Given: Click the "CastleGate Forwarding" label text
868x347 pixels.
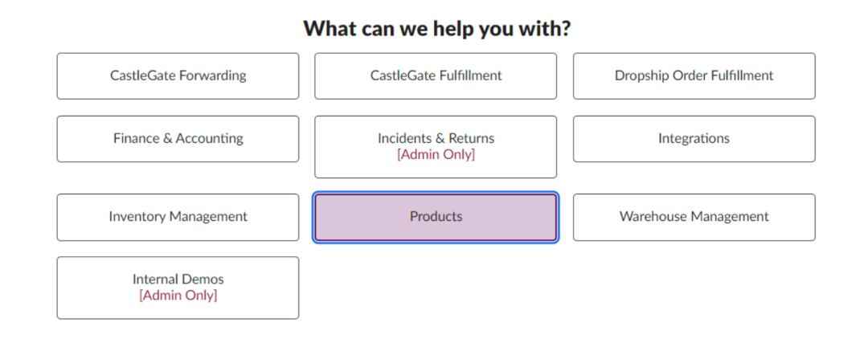Looking at the screenshot, I should (178, 76).
